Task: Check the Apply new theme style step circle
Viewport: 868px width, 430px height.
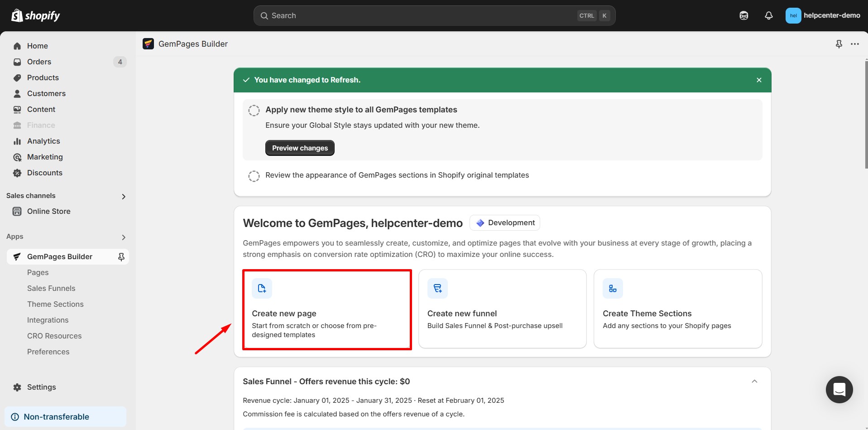Action: (254, 110)
